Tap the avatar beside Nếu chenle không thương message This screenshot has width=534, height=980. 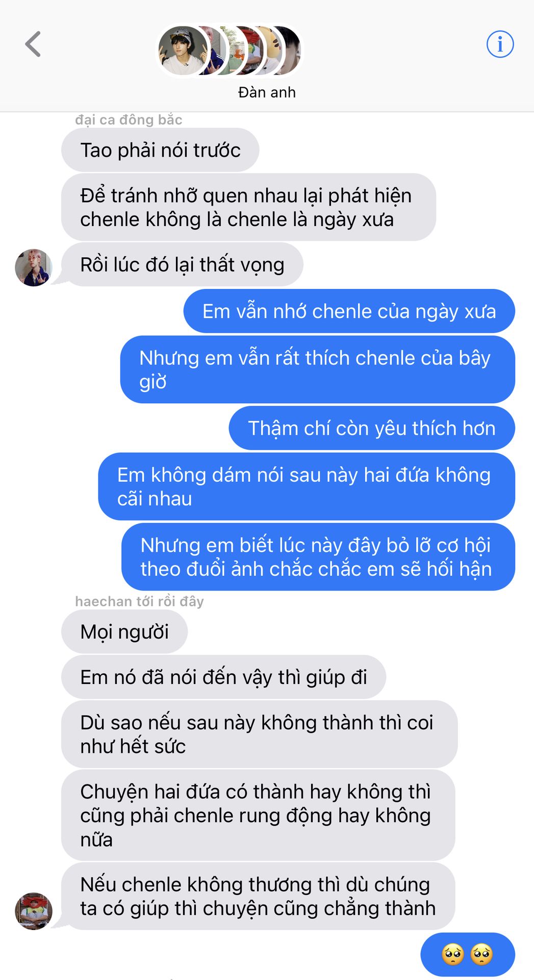point(34,911)
